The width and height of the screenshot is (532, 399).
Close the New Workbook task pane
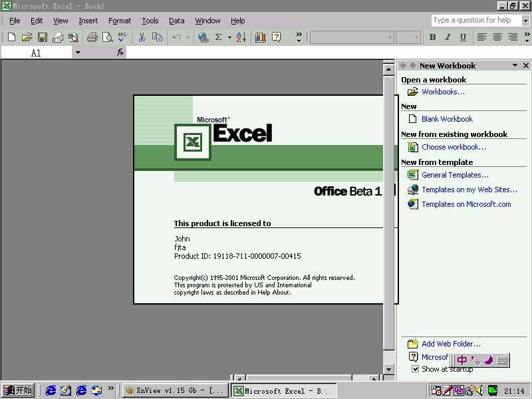click(526, 65)
